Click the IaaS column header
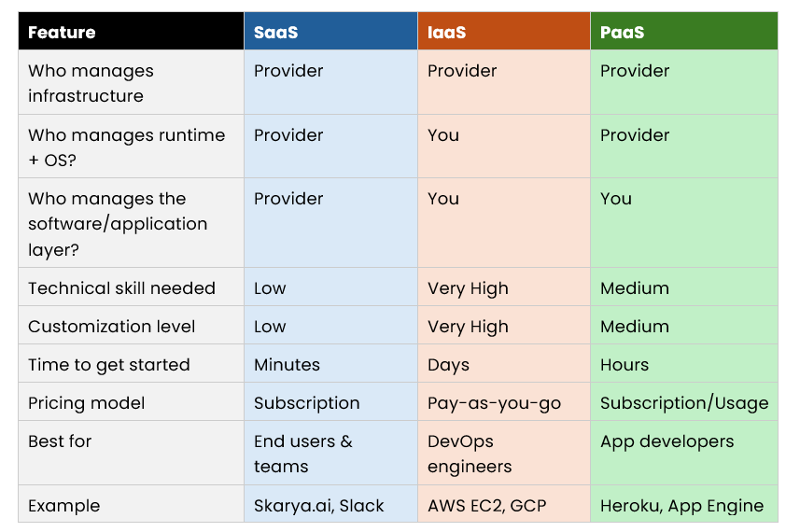The height and width of the screenshot is (532, 786). tap(447, 33)
